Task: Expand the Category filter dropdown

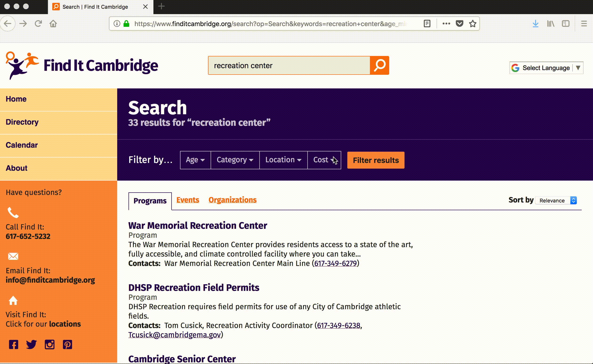Action: pyautogui.click(x=235, y=160)
